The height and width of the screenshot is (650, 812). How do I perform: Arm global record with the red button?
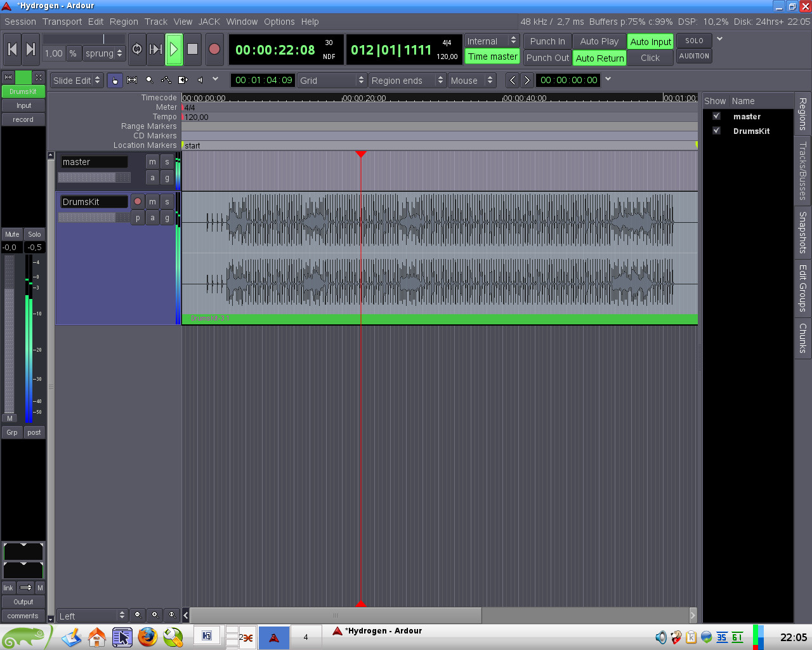coord(214,49)
